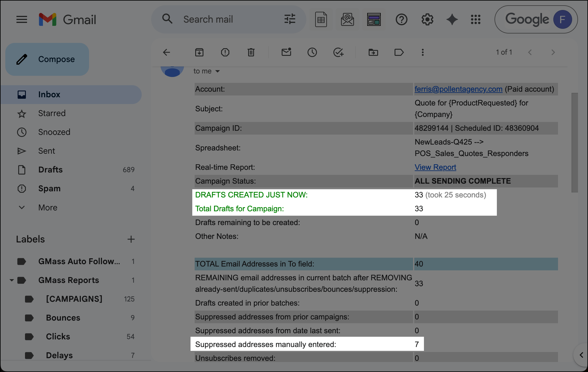Open the Move to folder icon
This screenshot has width=588, height=372.
tap(373, 52)
